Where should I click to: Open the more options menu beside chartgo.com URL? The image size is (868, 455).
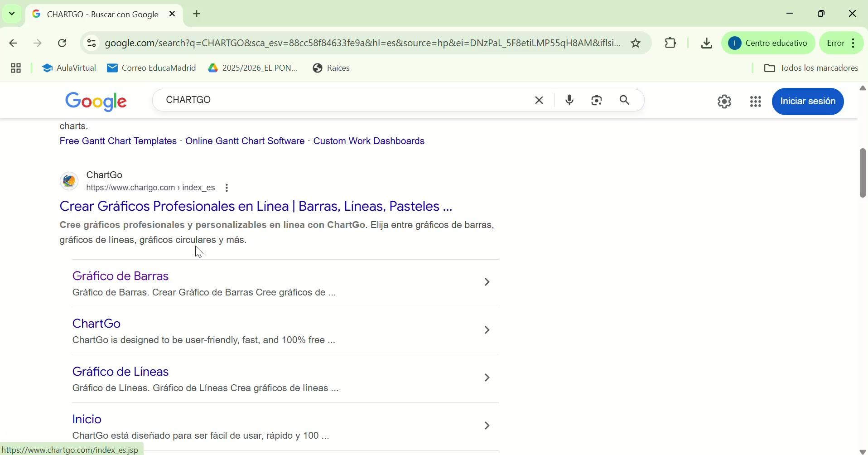pos(227,188)
